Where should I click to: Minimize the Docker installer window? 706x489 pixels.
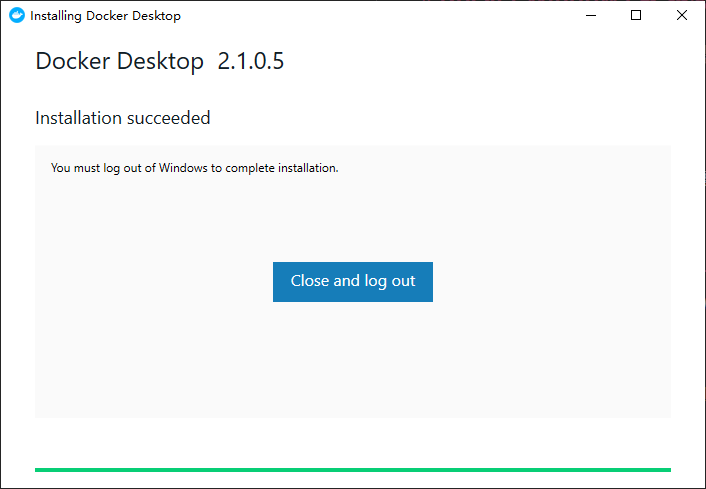coord(591,15)
